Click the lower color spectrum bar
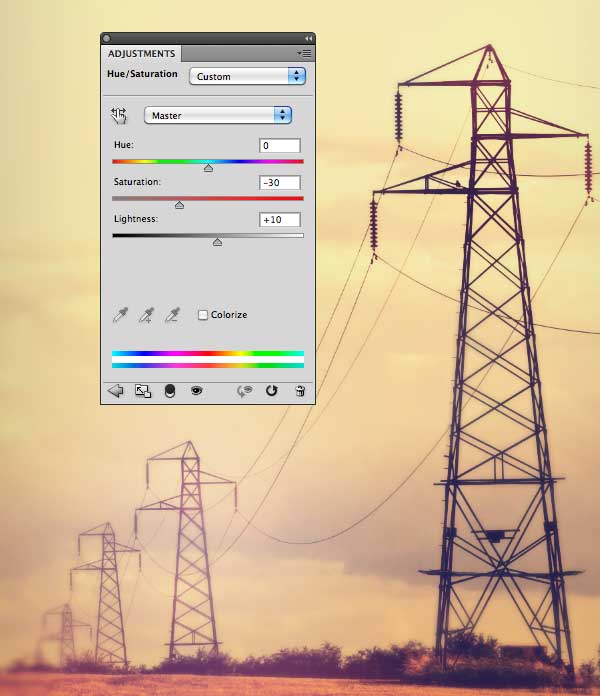600x696 pixels. pyautogui.click(x=208, y=365)
